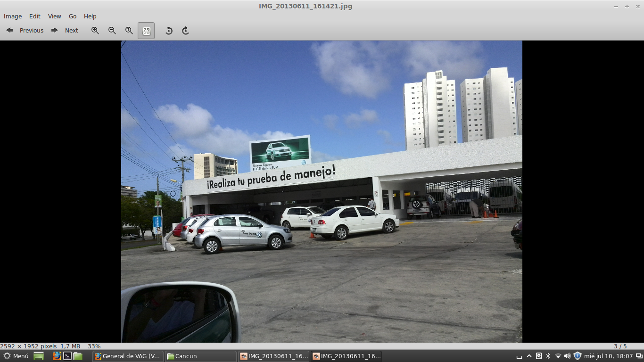Open the Help menu
Screen dimensions: 644x362
pyautogui.click(x=90, y=16)
